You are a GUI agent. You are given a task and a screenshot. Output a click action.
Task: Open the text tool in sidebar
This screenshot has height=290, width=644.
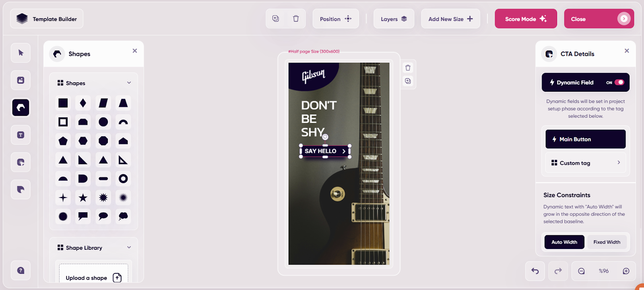(21, 135)
